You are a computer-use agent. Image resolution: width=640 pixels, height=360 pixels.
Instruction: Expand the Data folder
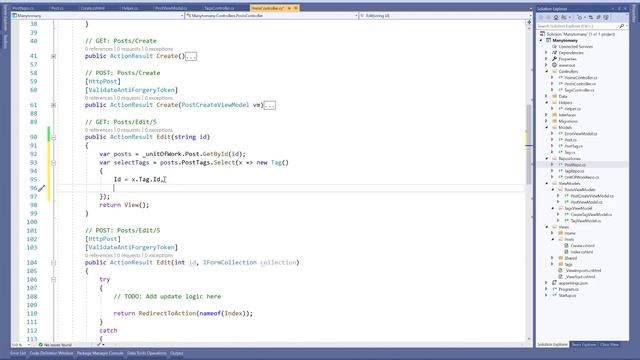point(547,96)
